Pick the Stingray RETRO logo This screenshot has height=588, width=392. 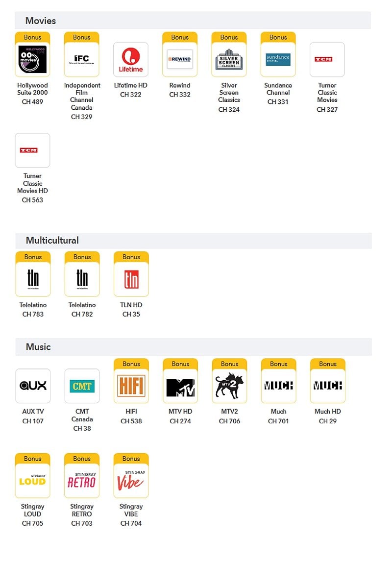point(82,481)
